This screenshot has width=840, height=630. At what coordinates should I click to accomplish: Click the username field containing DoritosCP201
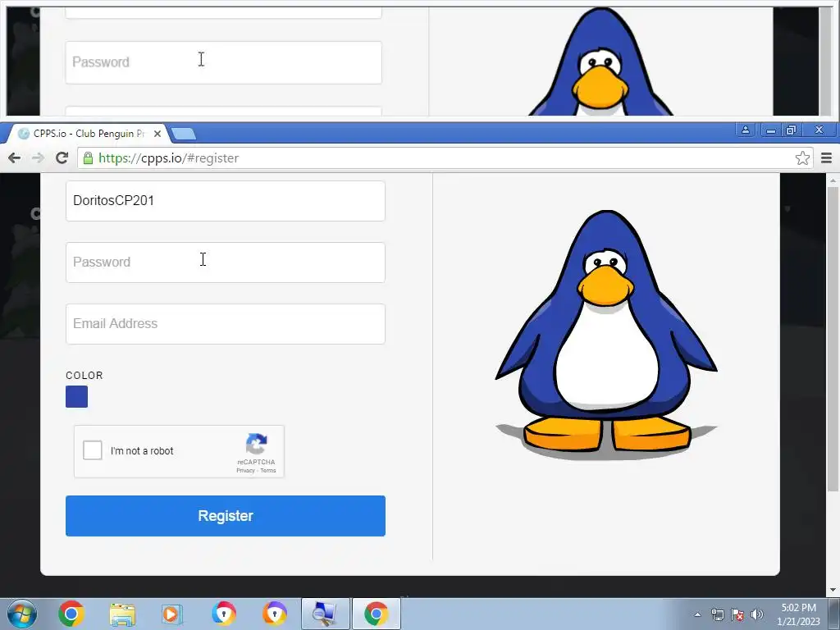pyautogui.click(x=226, y=201)
